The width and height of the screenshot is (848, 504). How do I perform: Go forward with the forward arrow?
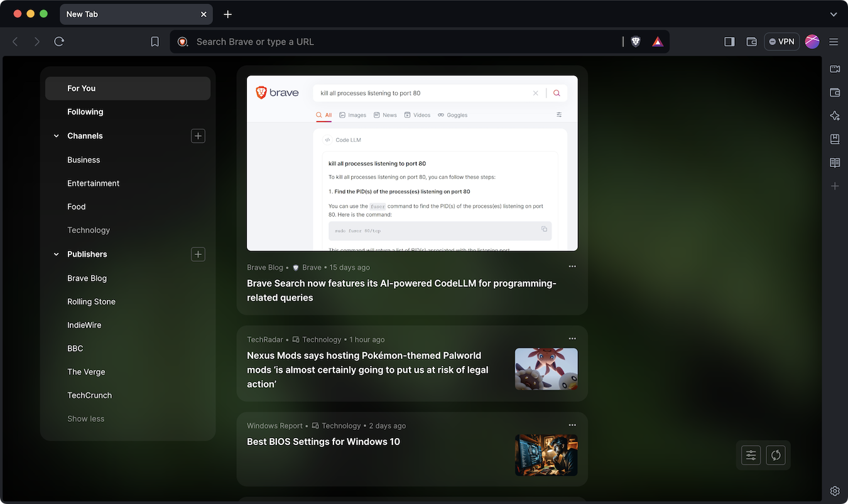pos(37,41)
